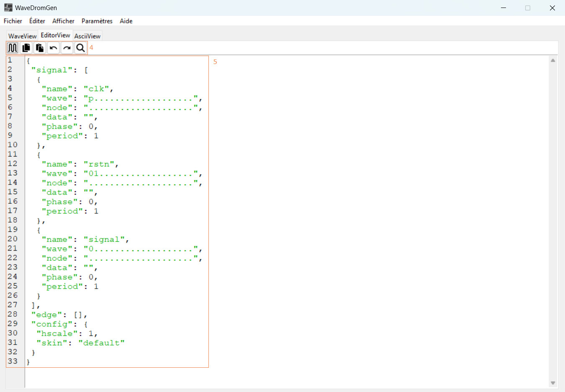The image size is (565, 392).
Task: Select the EditorView tab
Action: pos(56,35)
